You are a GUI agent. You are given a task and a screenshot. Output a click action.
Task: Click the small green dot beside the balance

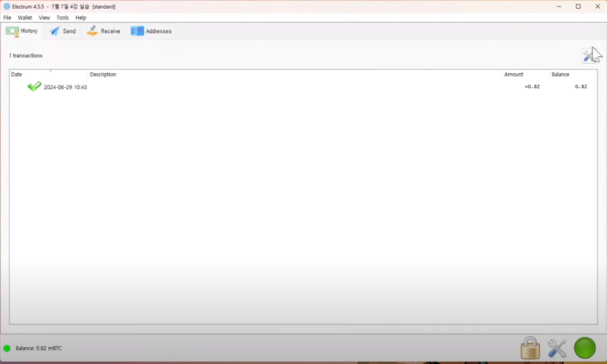click(7, 349)
